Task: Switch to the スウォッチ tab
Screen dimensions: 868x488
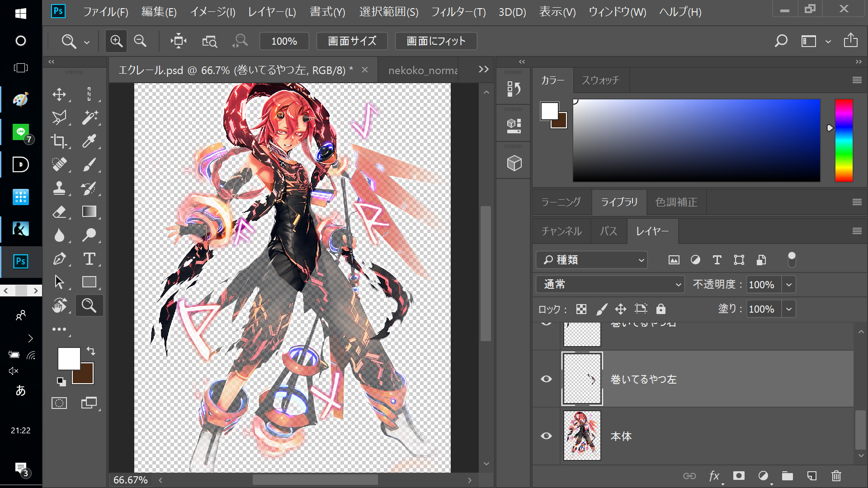Action: [x=600, y=80]
